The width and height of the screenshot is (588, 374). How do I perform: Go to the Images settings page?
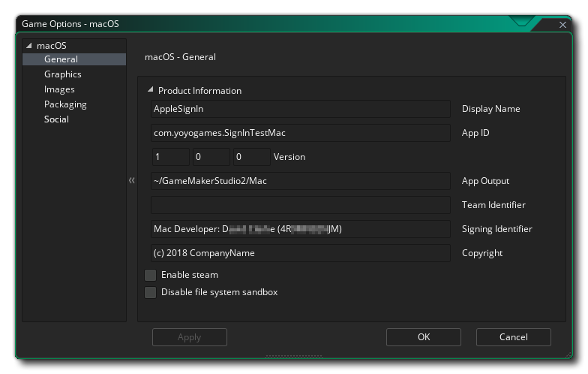coord(59,89)
